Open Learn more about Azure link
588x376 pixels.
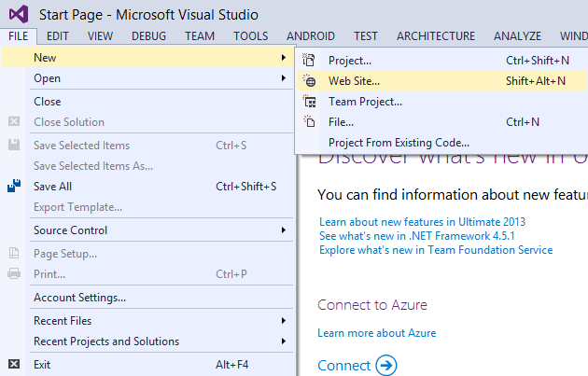[376, 333]
